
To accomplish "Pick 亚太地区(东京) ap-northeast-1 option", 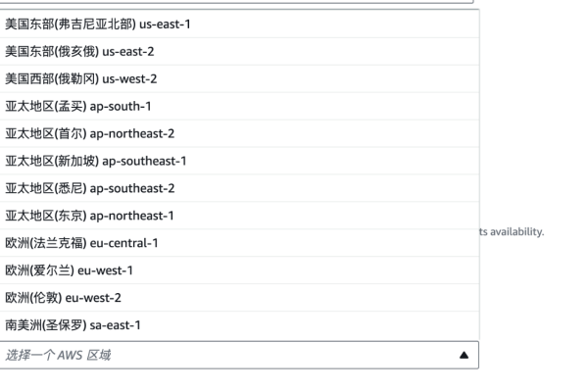I will 239,216.
